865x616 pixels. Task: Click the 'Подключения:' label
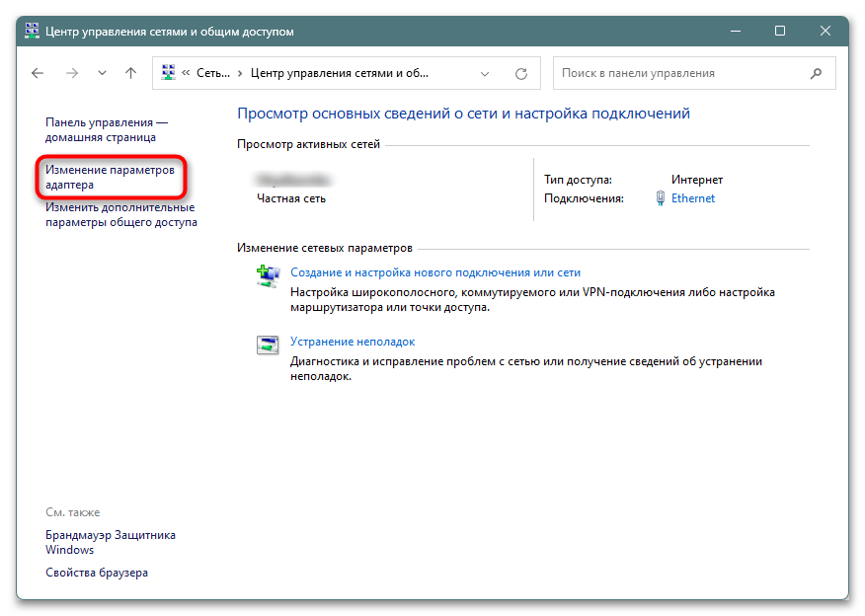(584, 198)
